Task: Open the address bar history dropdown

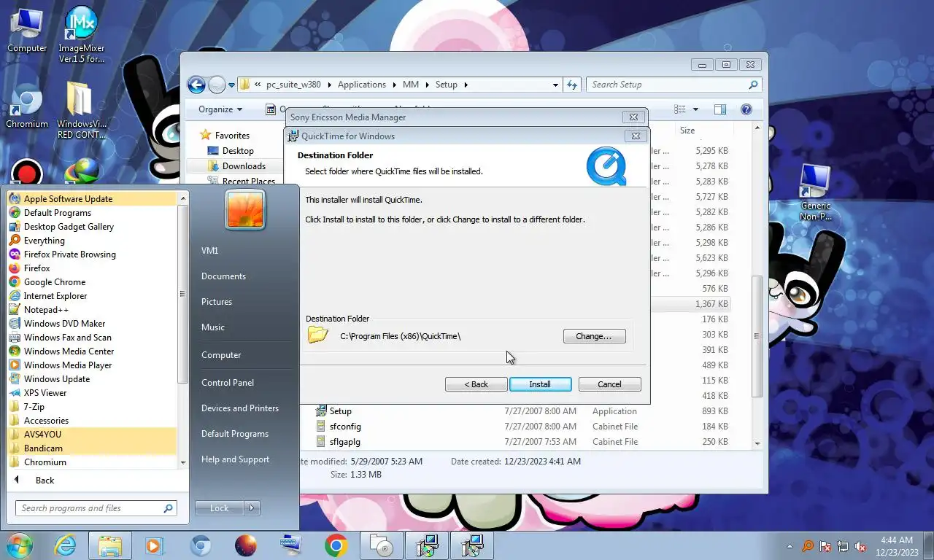Action: (x=555, y=85)
